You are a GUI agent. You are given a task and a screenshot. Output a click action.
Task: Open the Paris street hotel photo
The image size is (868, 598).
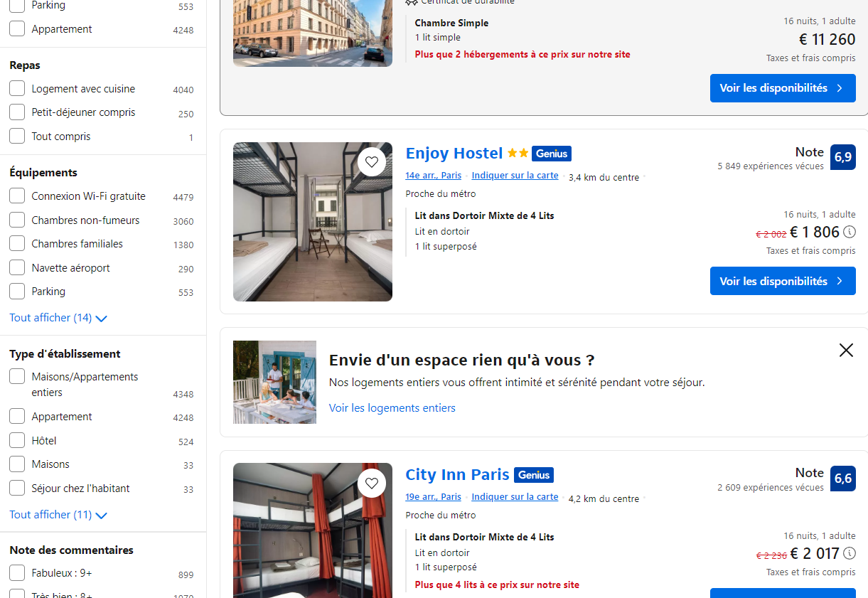pos(313,33)
